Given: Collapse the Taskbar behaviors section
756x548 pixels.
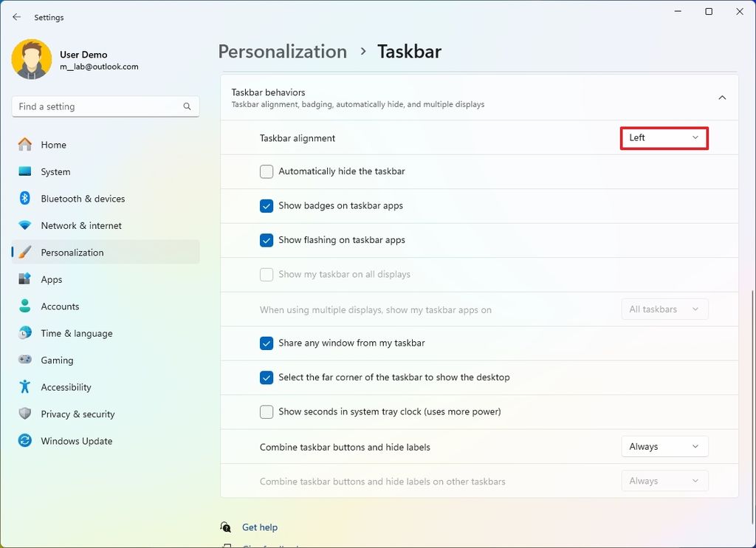Looking at the screenshot, I should (x=722, y=97).
